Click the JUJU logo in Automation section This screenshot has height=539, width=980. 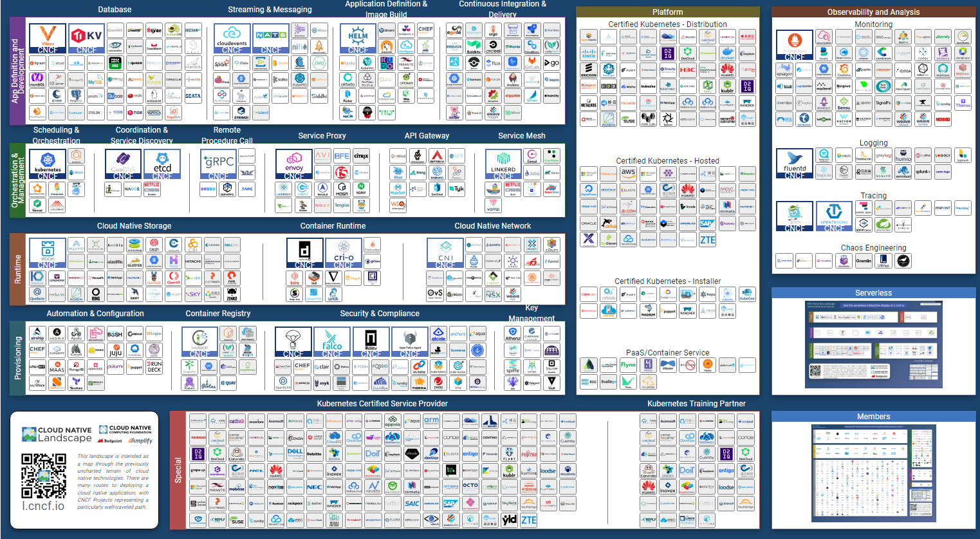(x=115, y=350)
